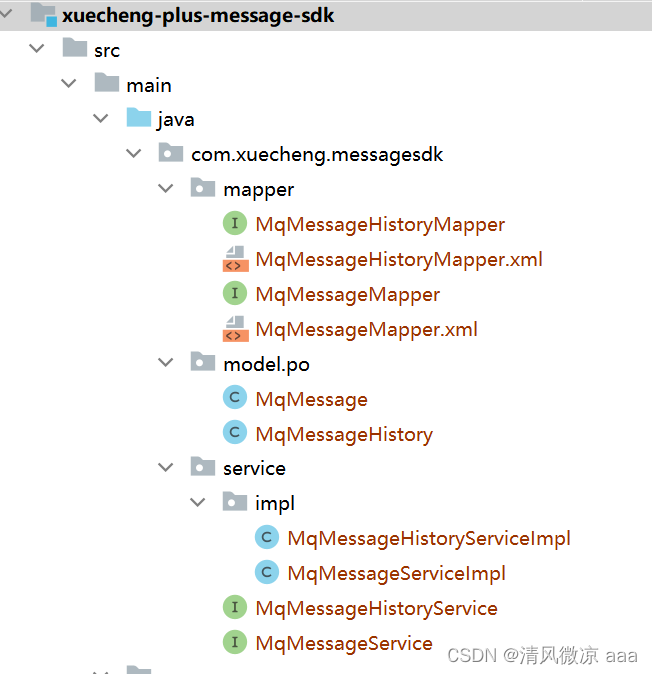Click the interface icon beside MqMessageMapper
This screenshot has height=674, width=652.
(235, 293)
